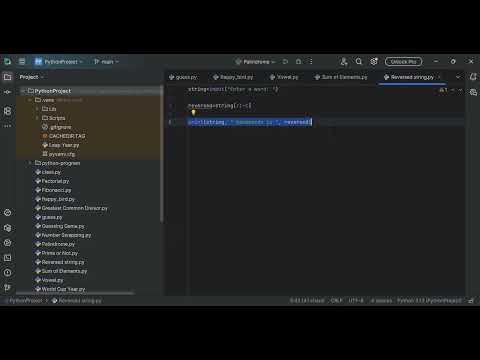
Task: Switch to Sum of Elements.py editor tab
Action: pyautogui.click(x=341, y=77)
